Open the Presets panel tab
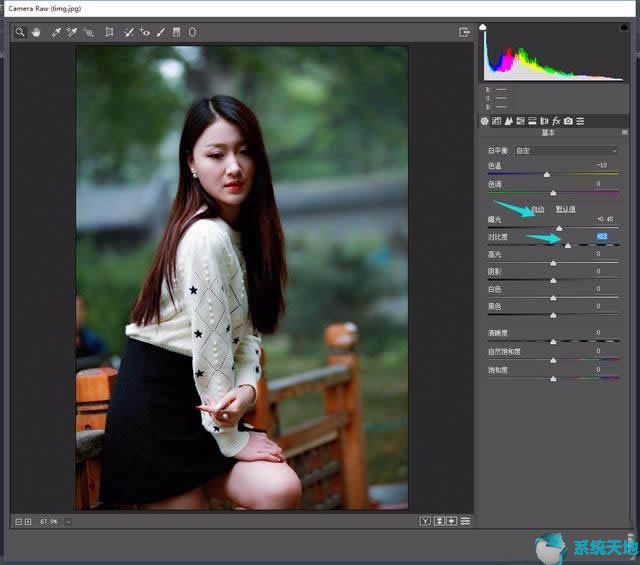The width and height of the screenshot is (640, 565). pos(580,121)
